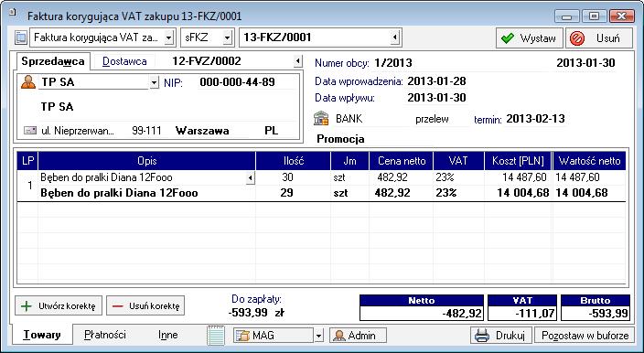This screenshot has height=353, width=644.
Task: Click the orange contractor person icon
Action: (x=28, y=82)
